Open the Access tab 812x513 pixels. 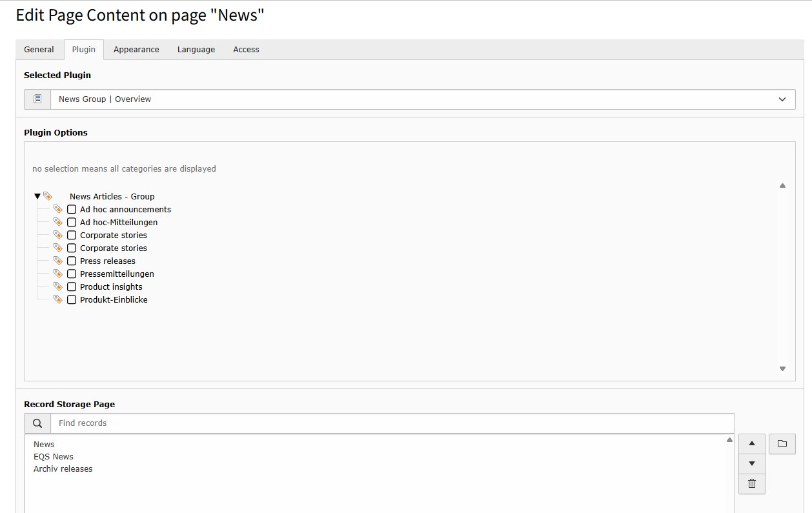pos(246,50)
